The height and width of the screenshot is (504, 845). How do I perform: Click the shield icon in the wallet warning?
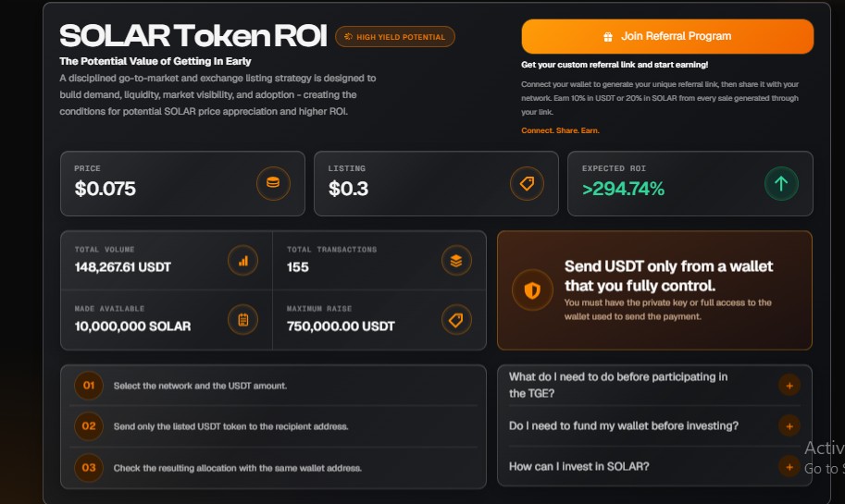coord(532,290)
